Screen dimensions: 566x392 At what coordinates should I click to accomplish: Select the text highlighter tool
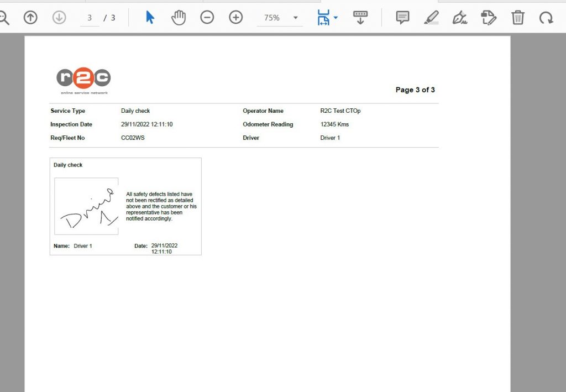[431, 17]
